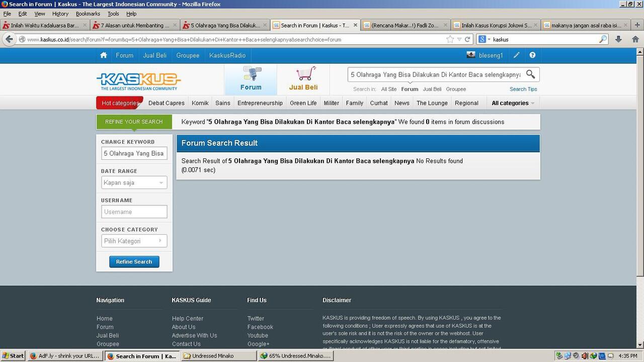Open the Firefox downloads arrow

618,39
